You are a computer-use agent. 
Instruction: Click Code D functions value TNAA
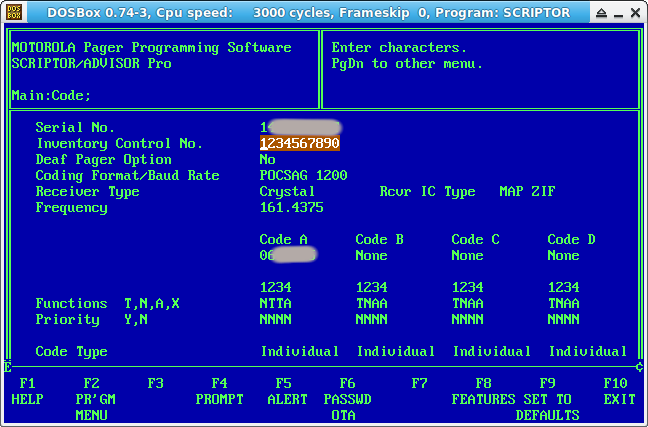click(563, 303)
